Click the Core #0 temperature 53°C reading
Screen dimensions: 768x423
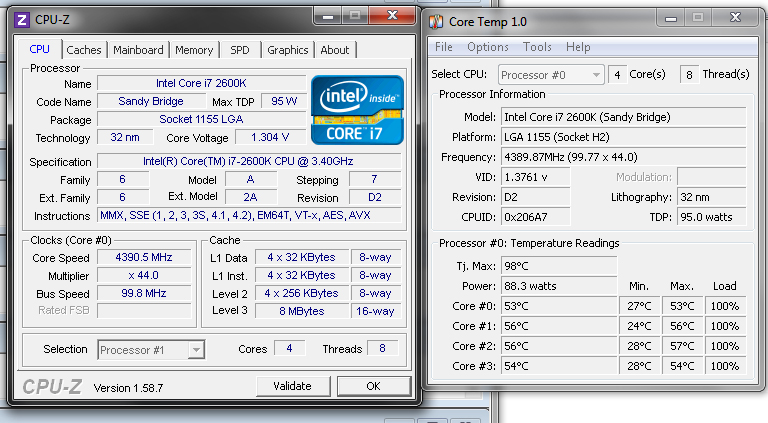click(x=559, y=306)
